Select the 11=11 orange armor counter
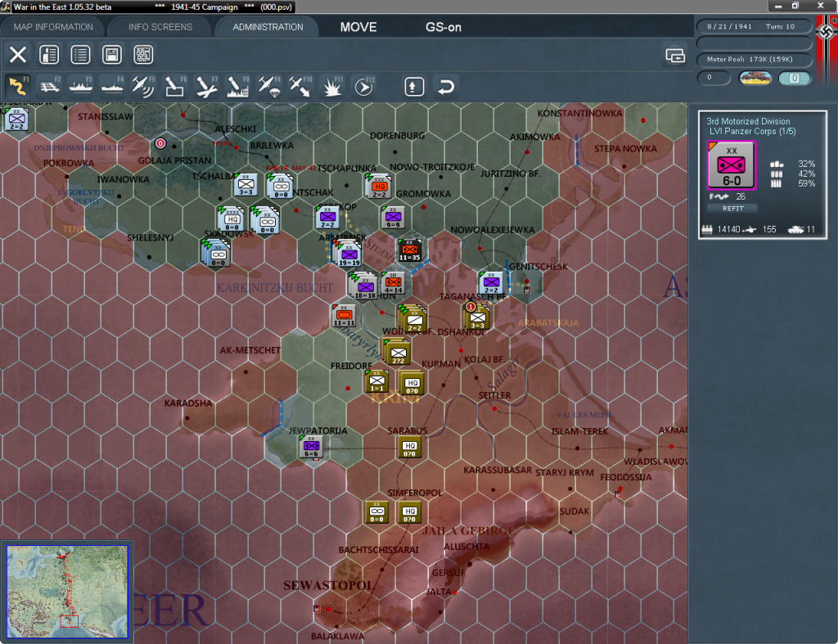Viewport: 838px width, 644px height. 344,316
